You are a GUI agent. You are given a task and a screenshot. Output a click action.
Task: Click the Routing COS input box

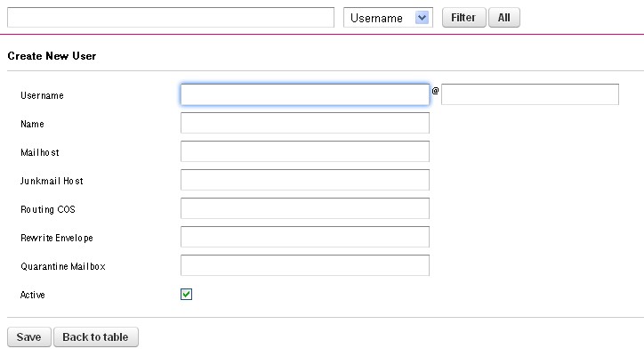point(304,209)
